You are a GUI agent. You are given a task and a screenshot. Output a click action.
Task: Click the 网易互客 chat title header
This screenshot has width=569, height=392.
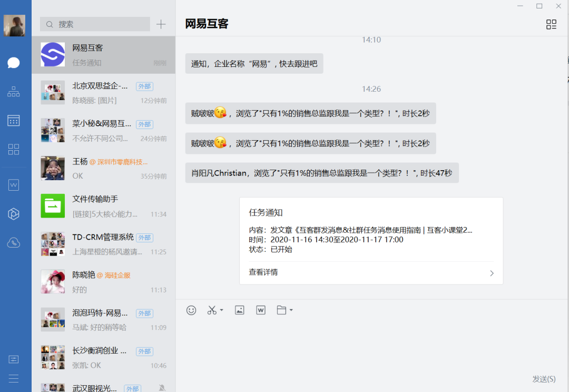tap(207, 24)
